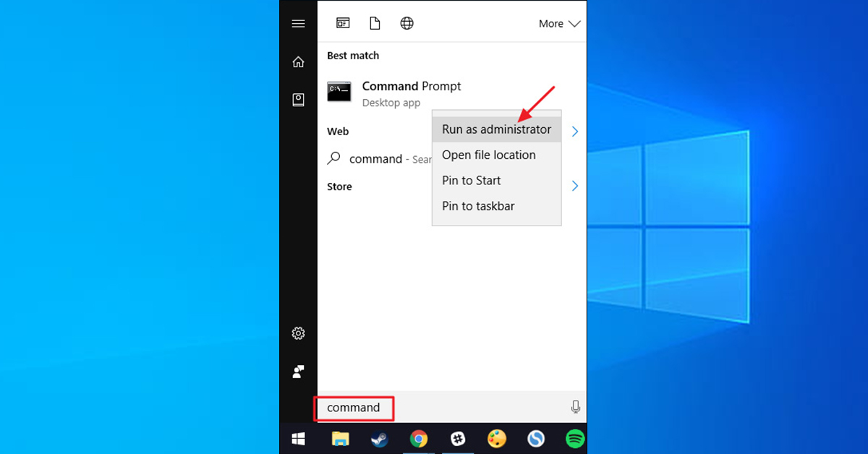Filter results by Apps icon
Screen dimensions: 868x454
(343, 23)
